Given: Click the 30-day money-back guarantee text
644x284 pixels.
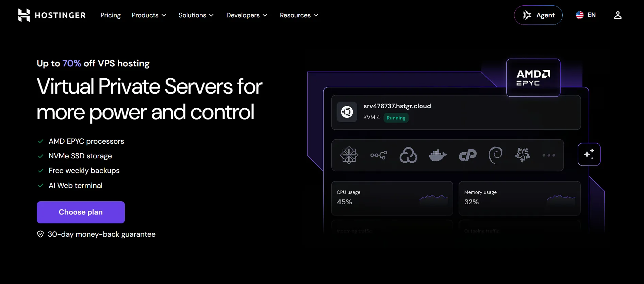Looking at the screenshot, I should coord(102,234).
